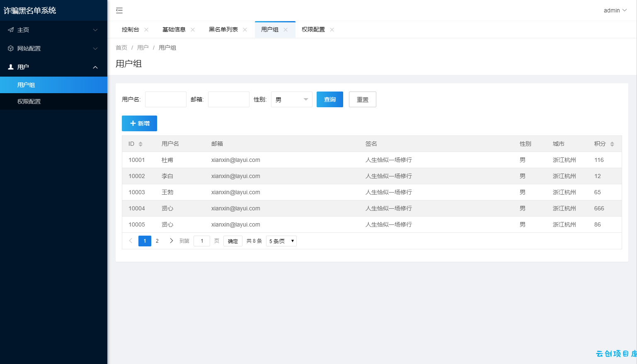Viewport: 637px width, 364px height.
Task: Open the 5 条/页 page size dropdown
Action: click(x=281, y=241)
